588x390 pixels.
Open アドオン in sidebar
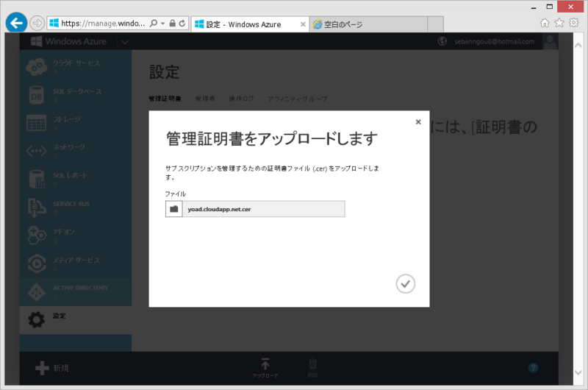[76, 235]
